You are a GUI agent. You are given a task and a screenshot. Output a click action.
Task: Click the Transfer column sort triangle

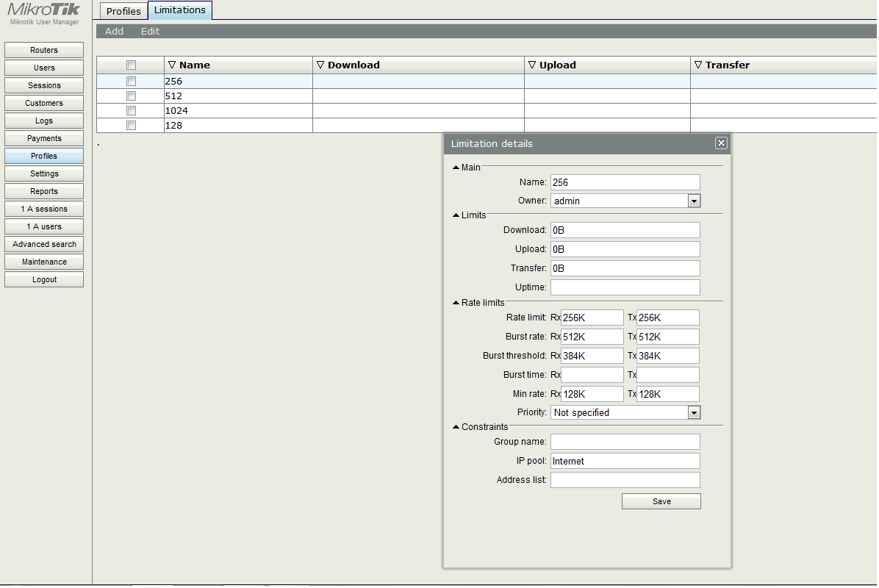698,65
